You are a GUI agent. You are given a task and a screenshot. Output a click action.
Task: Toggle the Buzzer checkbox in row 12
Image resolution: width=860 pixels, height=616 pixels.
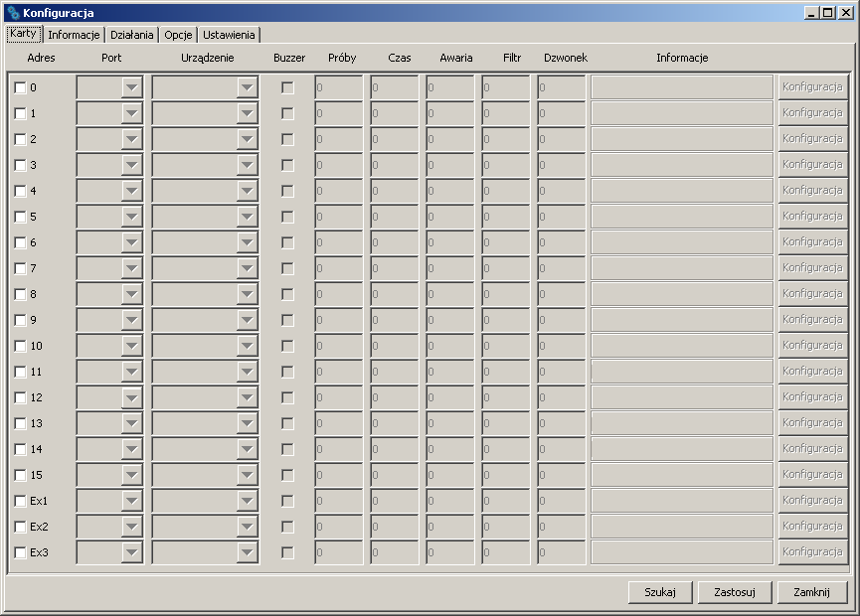(x=287, y=397)
